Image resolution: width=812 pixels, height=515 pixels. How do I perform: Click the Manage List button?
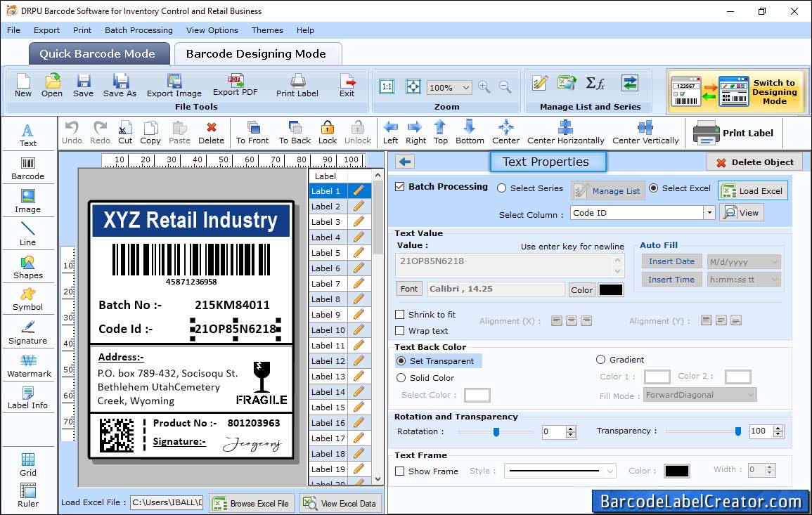(608, 190)
